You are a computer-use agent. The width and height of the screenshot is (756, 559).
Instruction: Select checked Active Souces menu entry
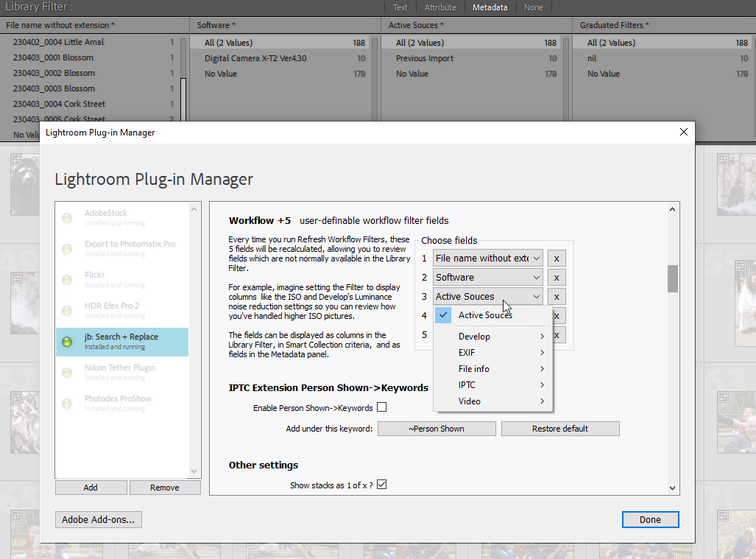[485, 315]
